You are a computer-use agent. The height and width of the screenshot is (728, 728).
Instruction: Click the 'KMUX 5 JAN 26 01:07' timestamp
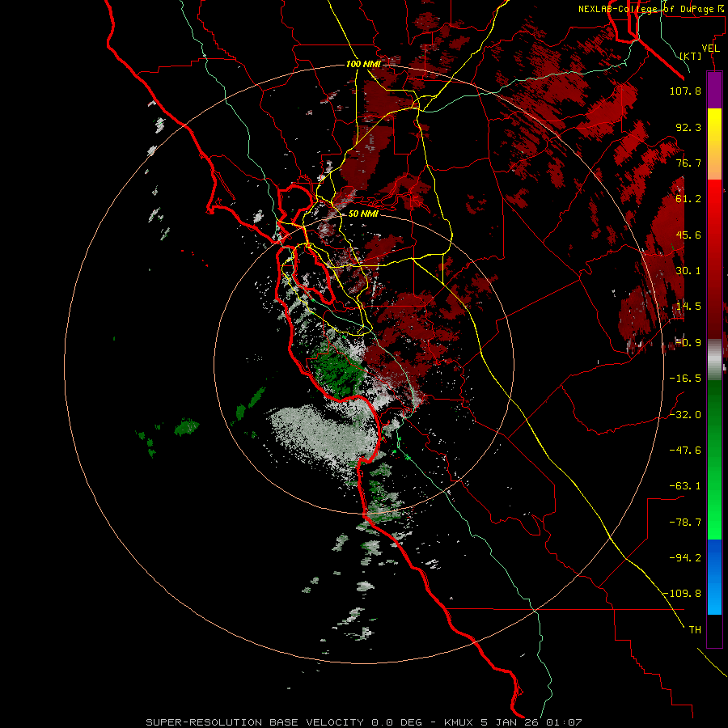513,722
